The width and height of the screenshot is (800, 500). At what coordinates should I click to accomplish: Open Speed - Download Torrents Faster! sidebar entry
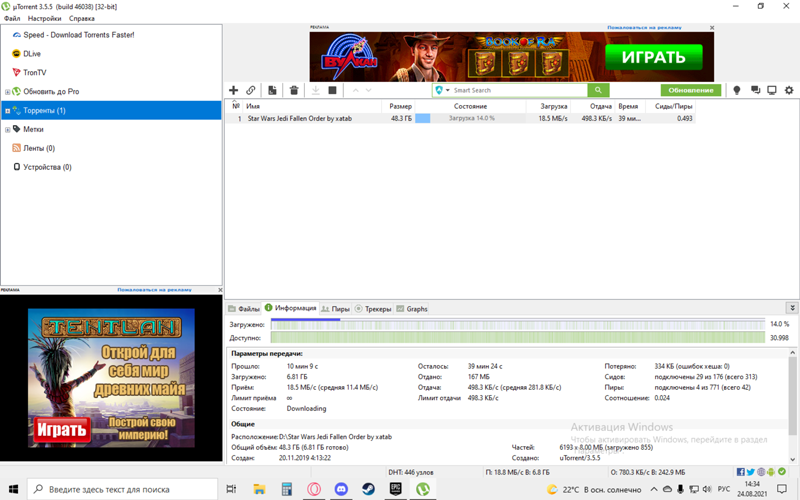(x=79, y=35)
